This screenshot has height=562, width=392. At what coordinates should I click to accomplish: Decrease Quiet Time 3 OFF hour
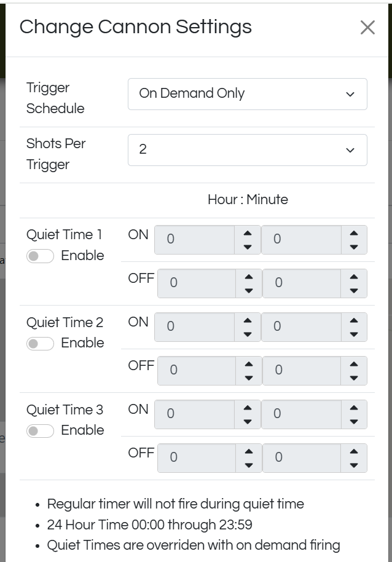coord(249,465)
